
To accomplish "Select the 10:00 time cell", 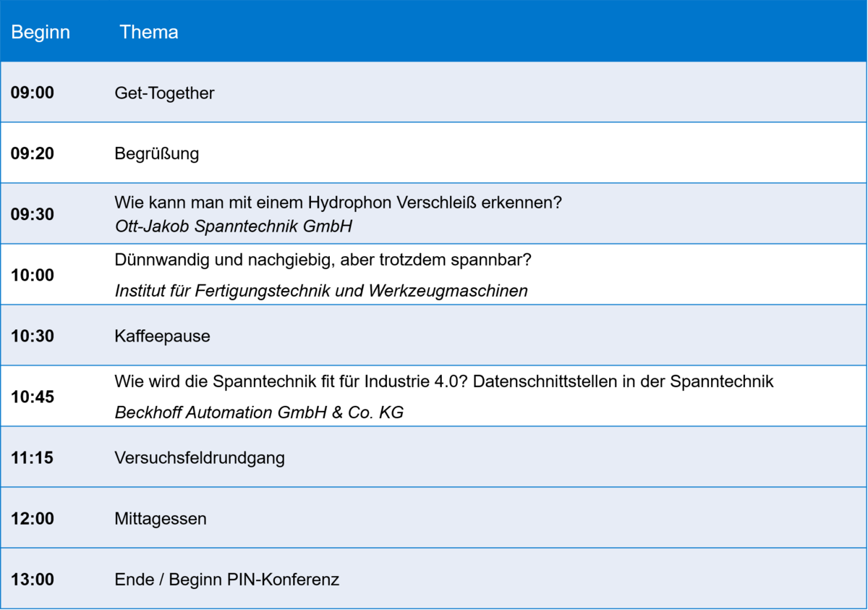I will [33, 276].
